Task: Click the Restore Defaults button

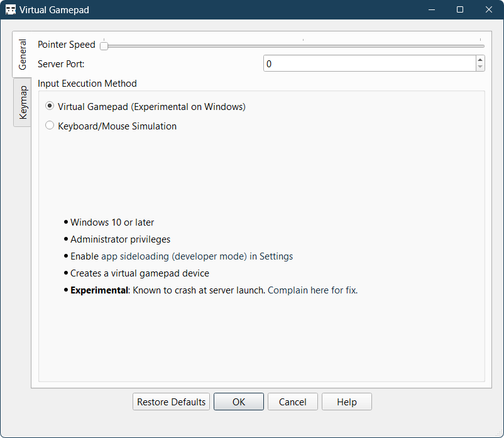Action: tap(171, 402)
